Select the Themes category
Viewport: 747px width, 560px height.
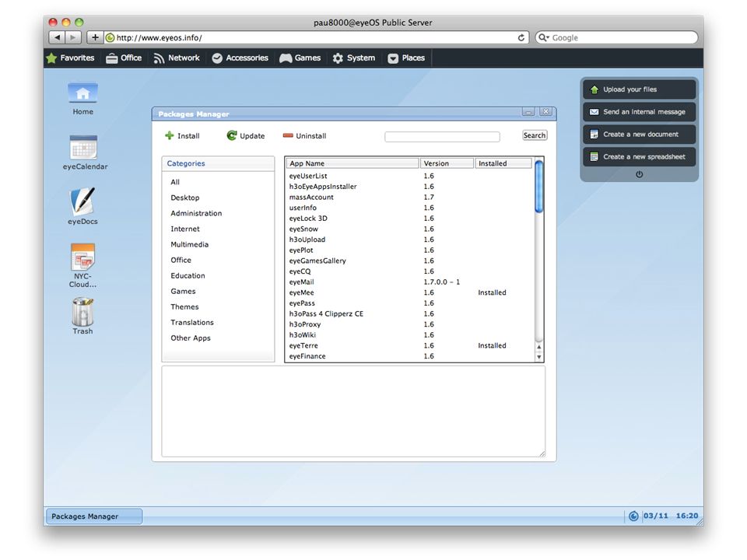pos(184,307)
